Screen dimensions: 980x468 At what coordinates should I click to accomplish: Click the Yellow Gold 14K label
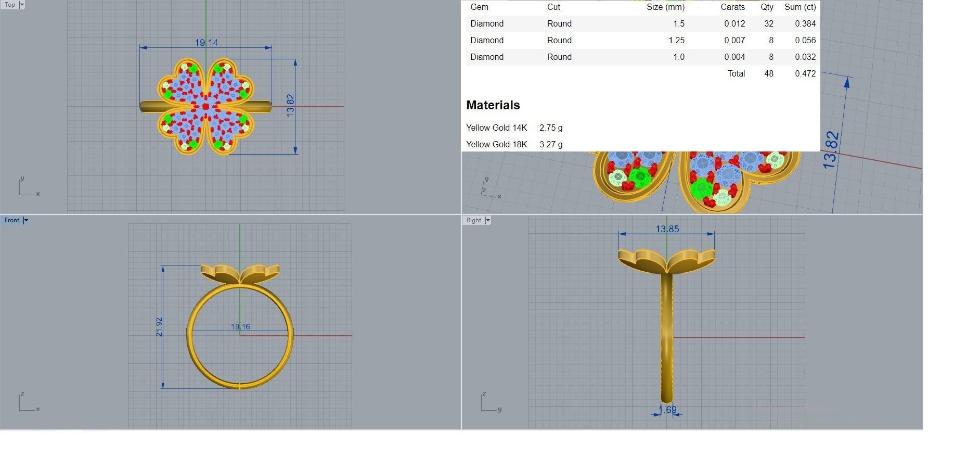[496, 128]
